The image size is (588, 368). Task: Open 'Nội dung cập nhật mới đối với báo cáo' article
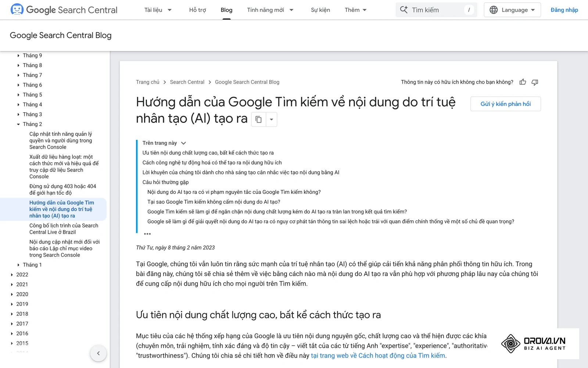pos(64,248)
